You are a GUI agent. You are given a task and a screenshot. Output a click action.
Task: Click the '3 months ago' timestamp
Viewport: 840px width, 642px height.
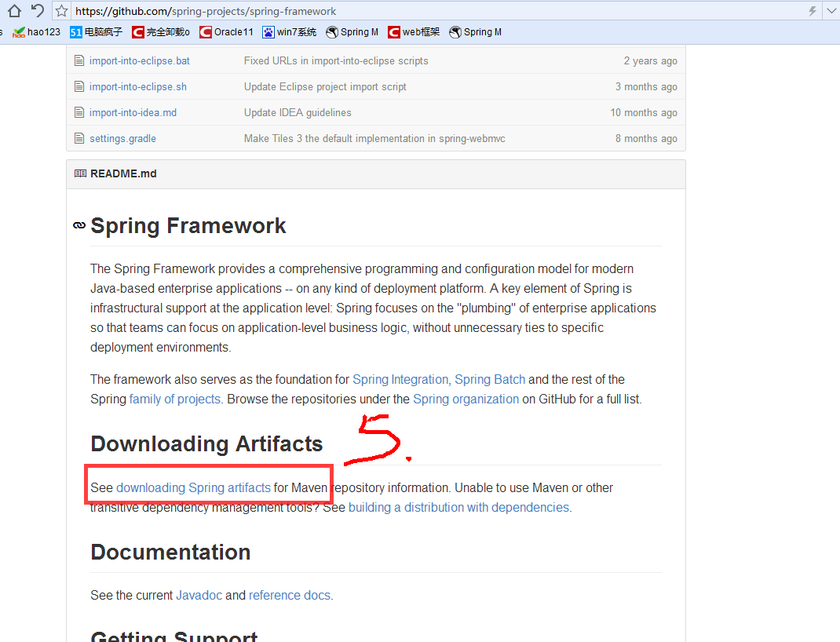tap(646, 87)
